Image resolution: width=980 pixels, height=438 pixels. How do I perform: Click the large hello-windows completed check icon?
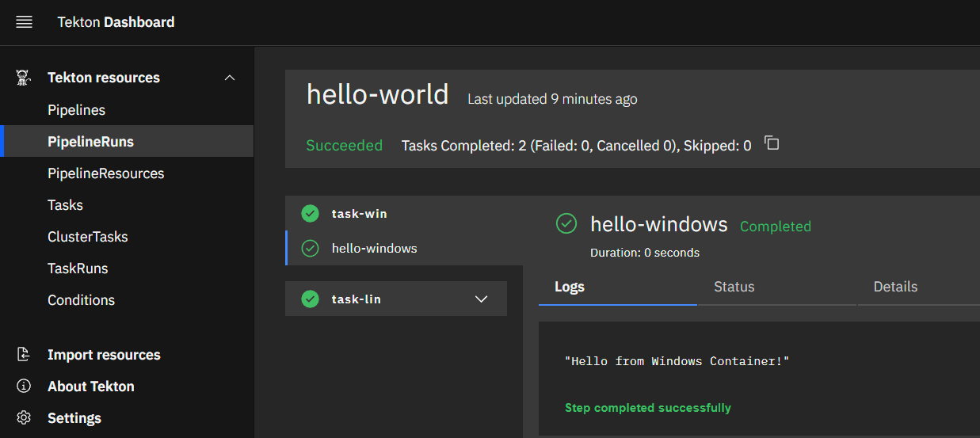(566, 224)
